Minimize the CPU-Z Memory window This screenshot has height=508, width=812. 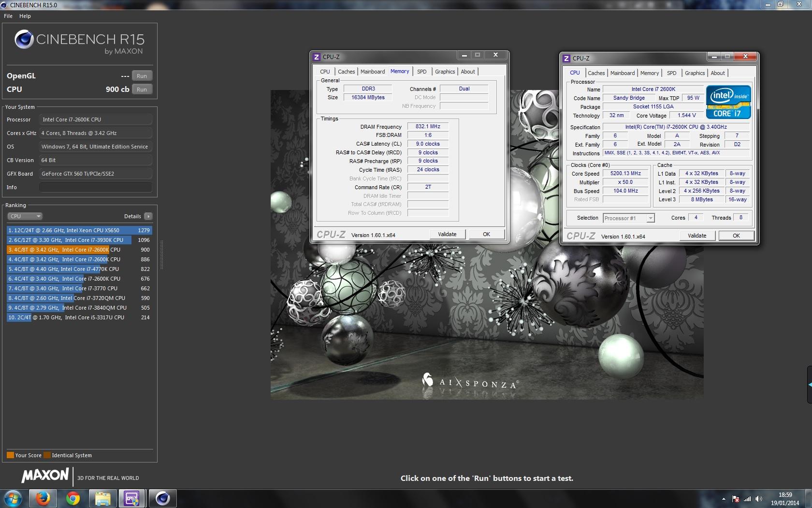(464, 55)
